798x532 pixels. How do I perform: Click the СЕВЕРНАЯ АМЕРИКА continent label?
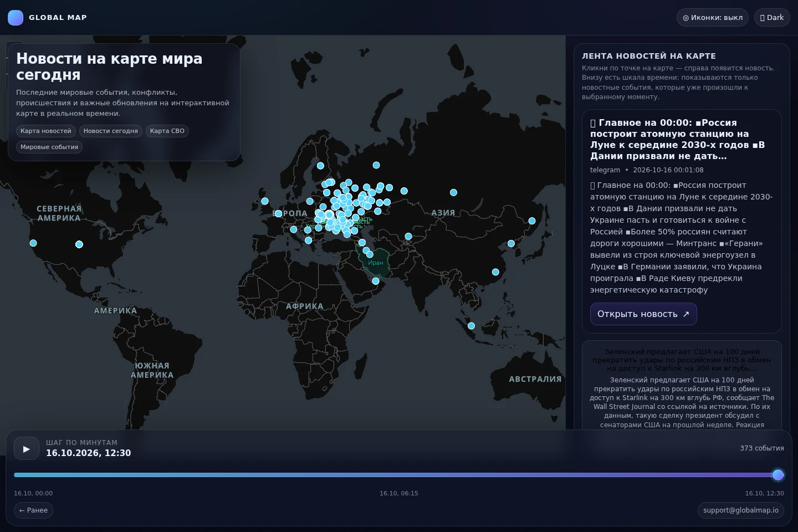[x=59, y=213]
